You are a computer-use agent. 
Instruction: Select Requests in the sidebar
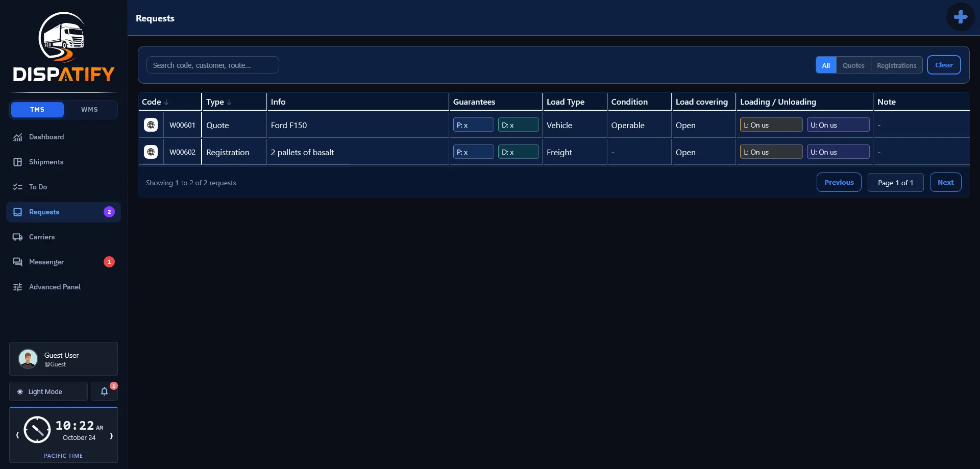point(63,212)
